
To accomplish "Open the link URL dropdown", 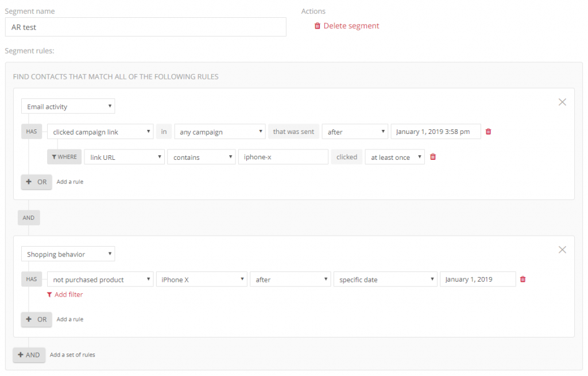I will click(124, 157).
